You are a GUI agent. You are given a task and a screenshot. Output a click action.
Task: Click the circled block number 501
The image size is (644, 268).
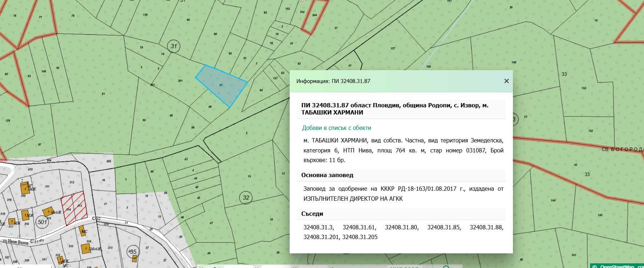pyautogui.click(x=43, y=222)
